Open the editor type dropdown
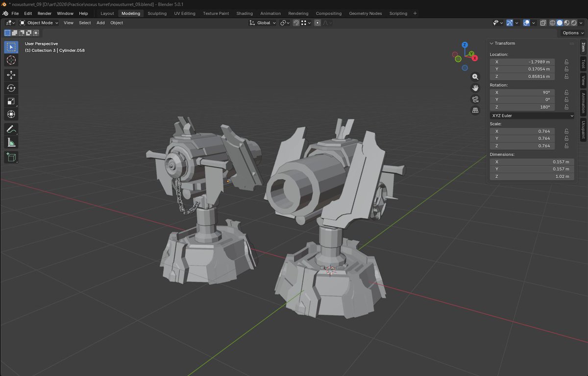Viewport: 588px width, 376px height. pos(10,23)
